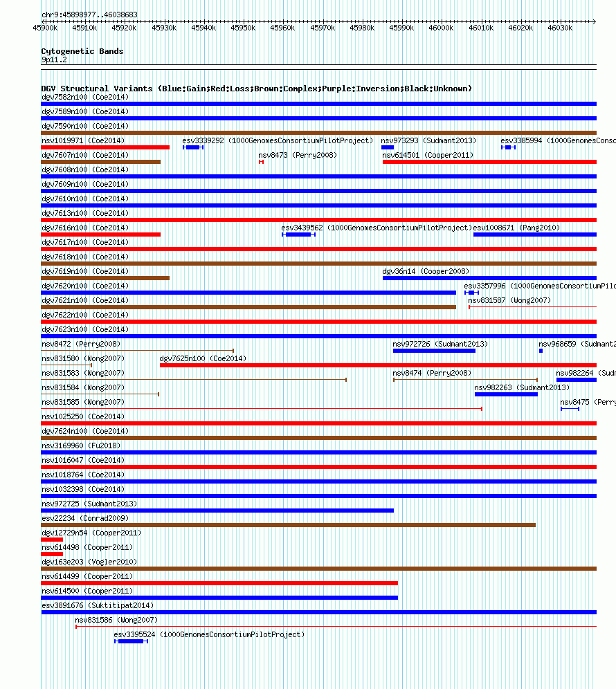Open esv3891676 (Suktitipat2014) label

[98, 605]
